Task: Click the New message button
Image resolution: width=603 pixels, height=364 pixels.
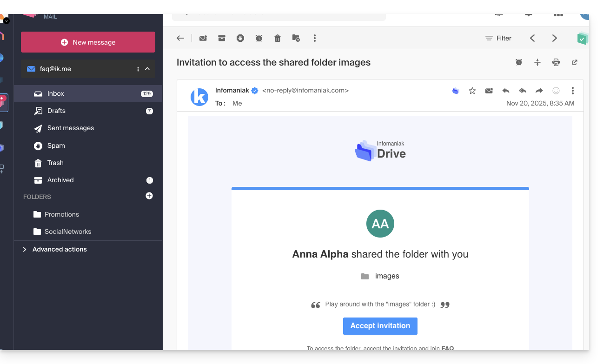Action: (88, 42)
